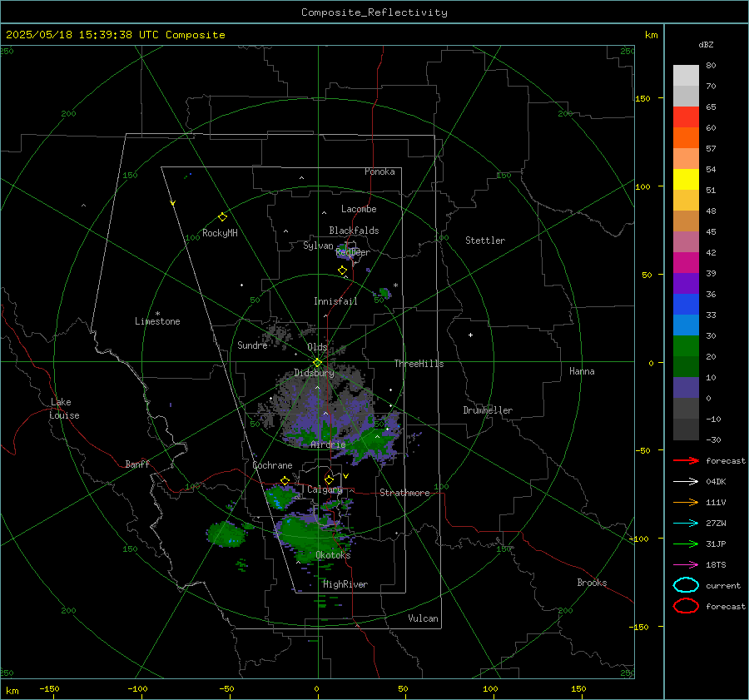
Task: Click yellow diamond marker beside RockyMH
Action: 222,217
